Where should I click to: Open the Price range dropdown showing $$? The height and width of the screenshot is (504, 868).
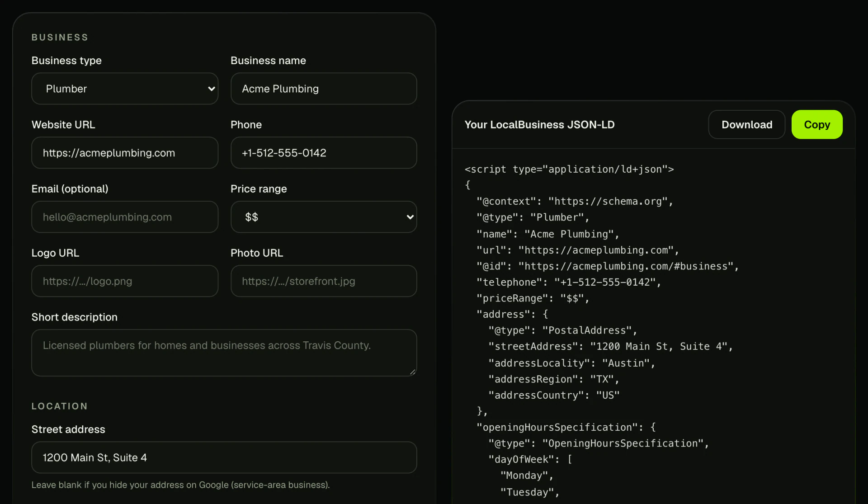coord(324,217)
